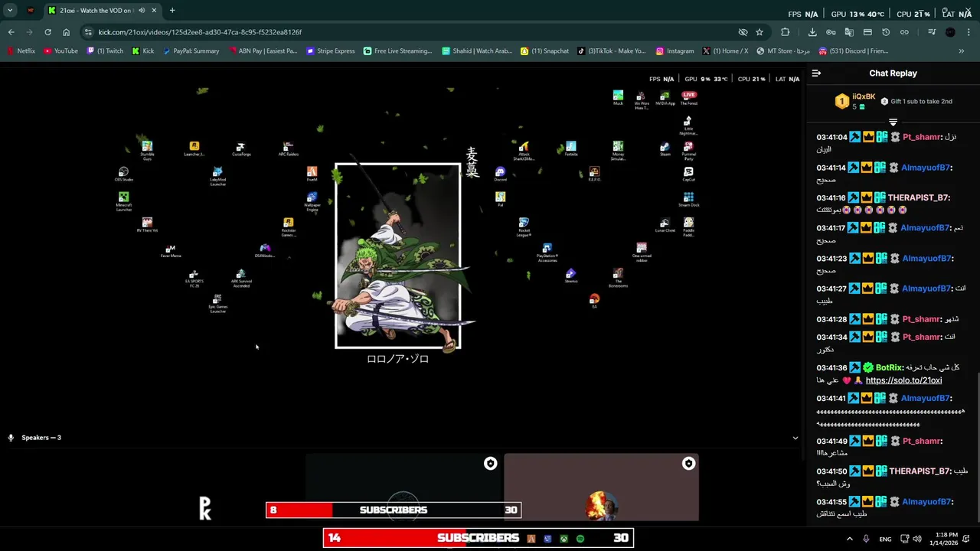Click the address bar URL field

click(413, 32)
